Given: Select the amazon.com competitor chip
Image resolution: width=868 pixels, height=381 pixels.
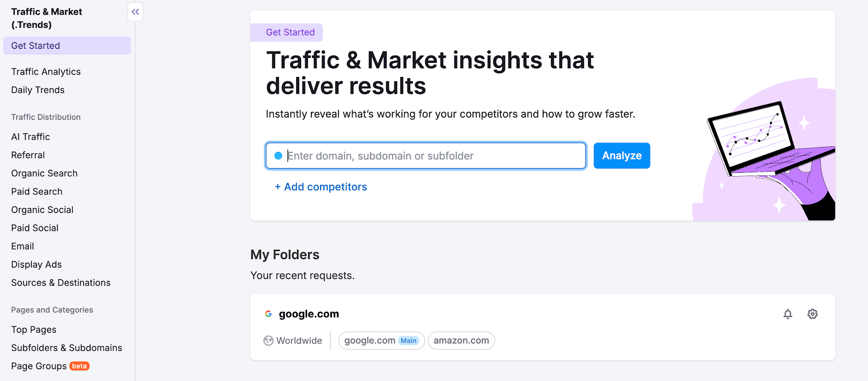Looking at the screenshot, I should pos(461,340).
